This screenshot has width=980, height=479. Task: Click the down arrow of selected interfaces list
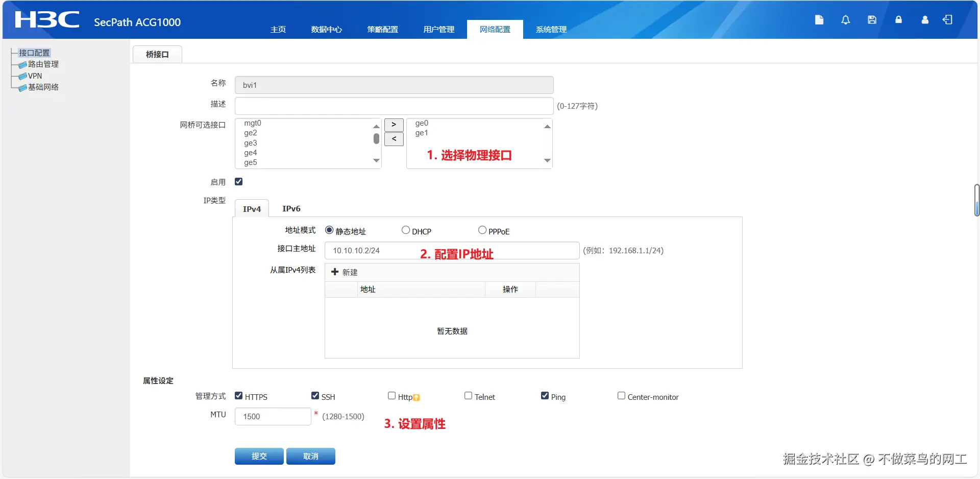(547, 161)
